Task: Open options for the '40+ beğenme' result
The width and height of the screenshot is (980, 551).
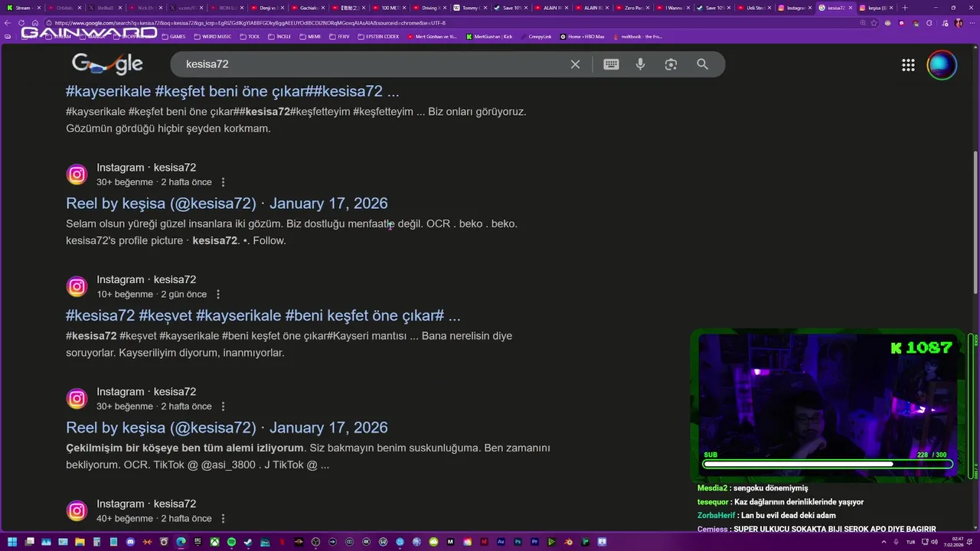Action: point(223,518)
